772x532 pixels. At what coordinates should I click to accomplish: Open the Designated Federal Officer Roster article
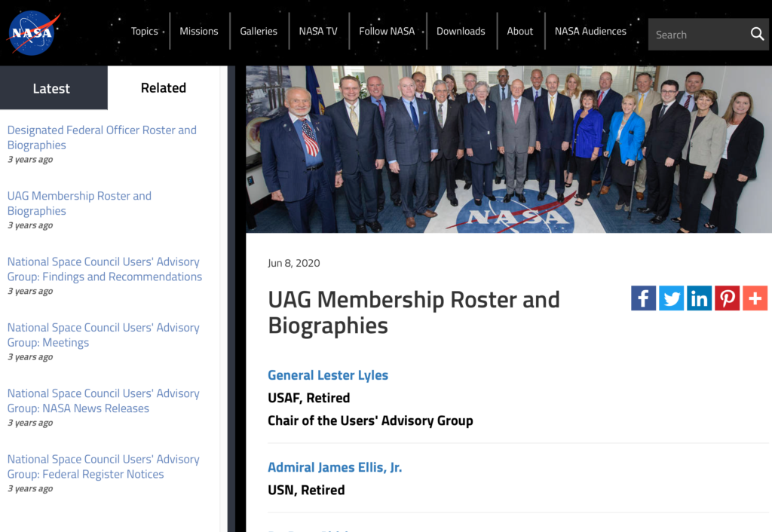[102, 137]
